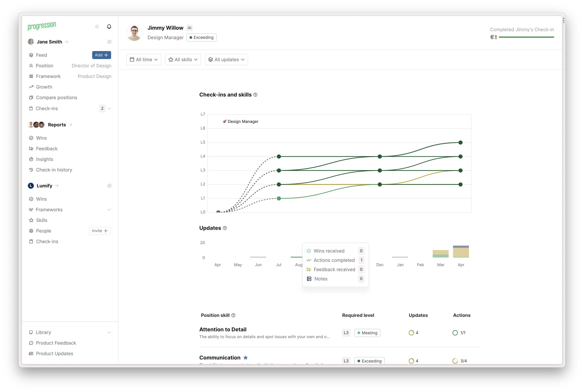Image resolution: width=584 pixels, height=392 pixels.
Task: Collapse the sidebar with double-chevron icon
Action: coord(97,27)
